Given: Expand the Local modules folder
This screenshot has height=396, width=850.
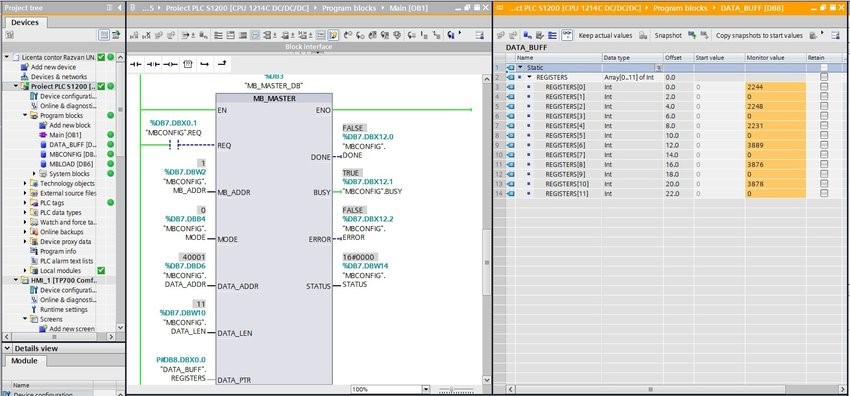Looking at the screenshot, I should click(25, 271).
